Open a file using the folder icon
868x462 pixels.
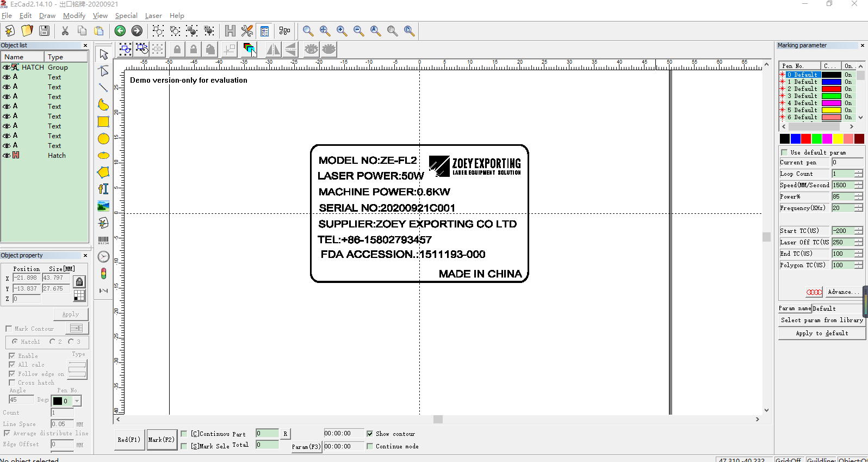tap(27, 31)
